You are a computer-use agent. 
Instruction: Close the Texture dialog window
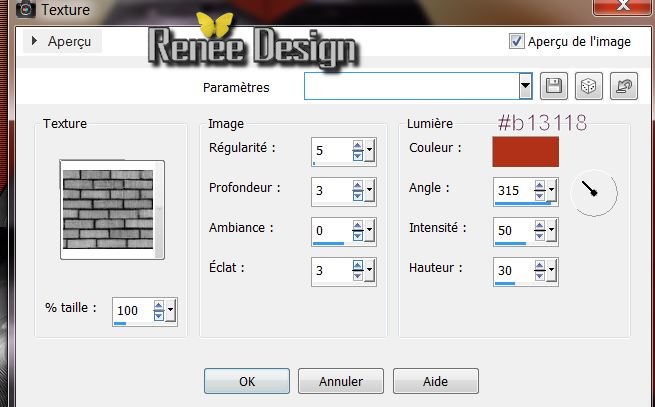coord(623,6)
